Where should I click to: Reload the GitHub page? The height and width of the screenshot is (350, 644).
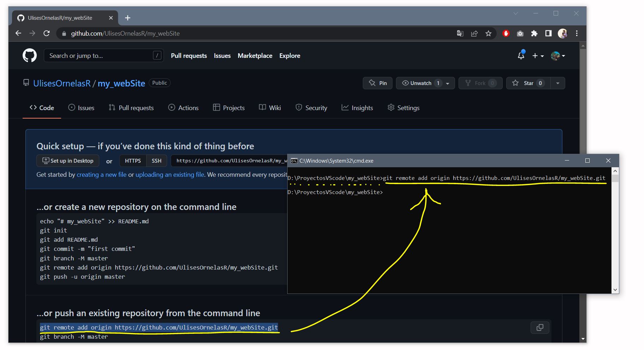coord(46,33)
